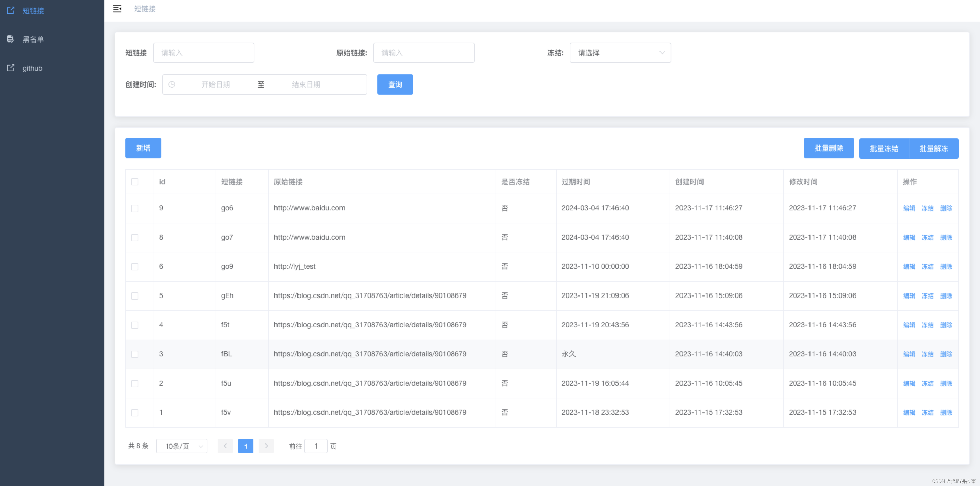Click the clock icon in date range field
The width and height of the screenshot is (980, 486).
(x=172, y=84)
